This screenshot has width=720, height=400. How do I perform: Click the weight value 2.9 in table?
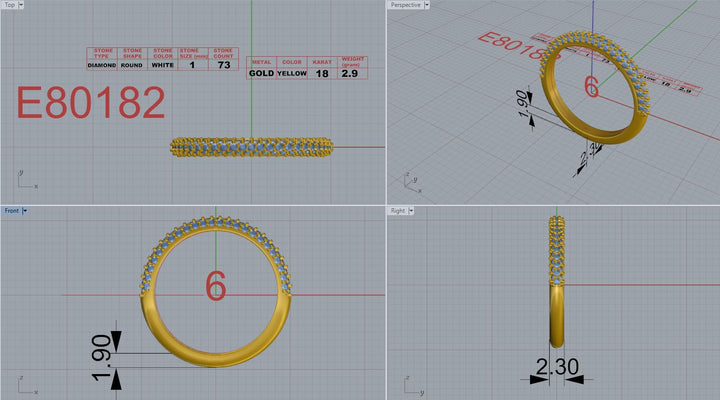[x=350, y=74]
